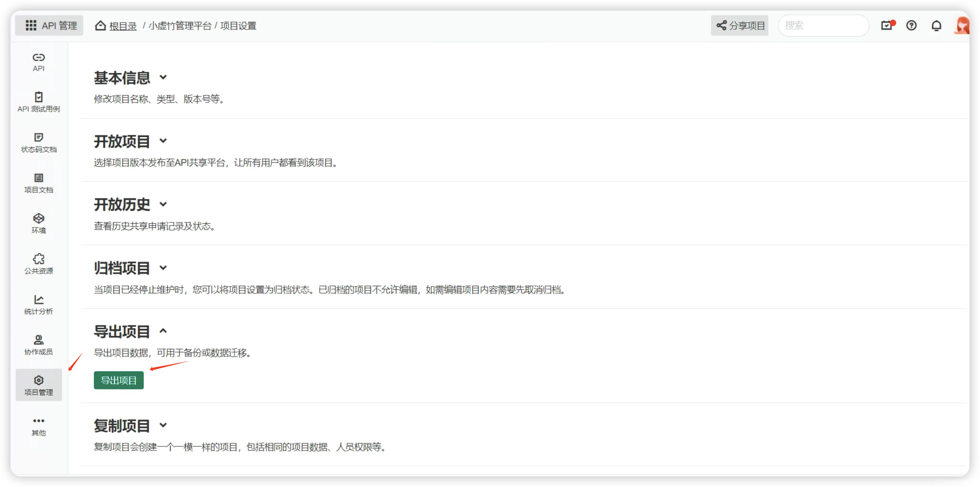Open 环境 settings in the sidebar

pyautogui.click(x=39, y=224)
